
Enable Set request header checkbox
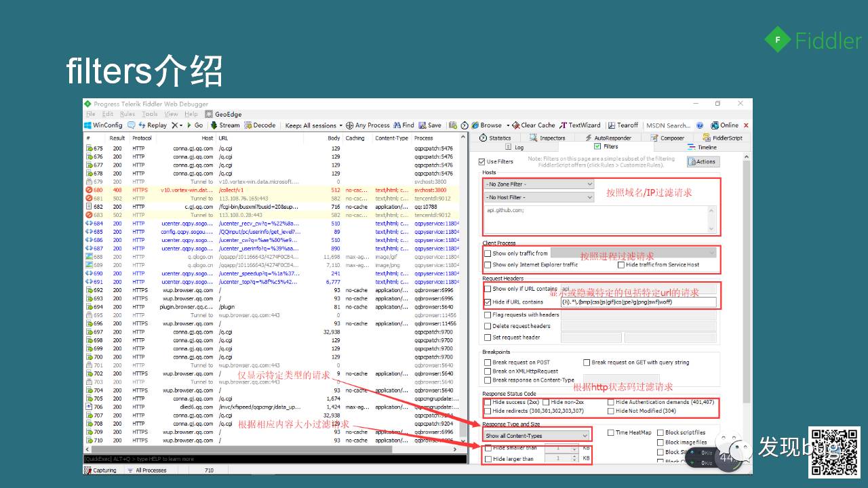(488, 337)
